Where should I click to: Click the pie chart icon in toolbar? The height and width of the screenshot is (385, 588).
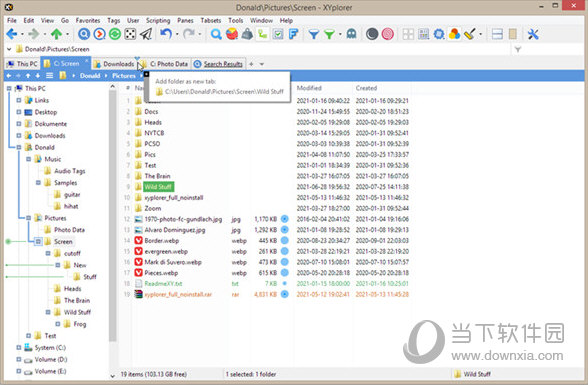231,34
